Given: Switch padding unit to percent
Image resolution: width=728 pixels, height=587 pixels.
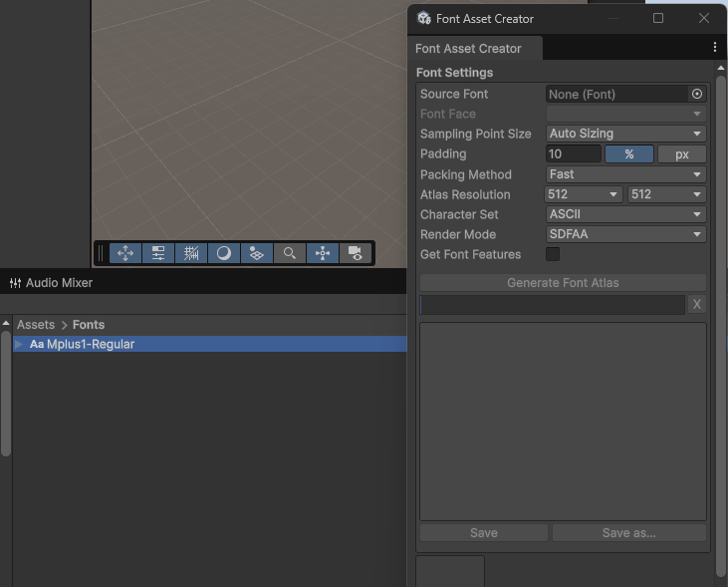Looking at the screenshot, I should coord(629,154).
